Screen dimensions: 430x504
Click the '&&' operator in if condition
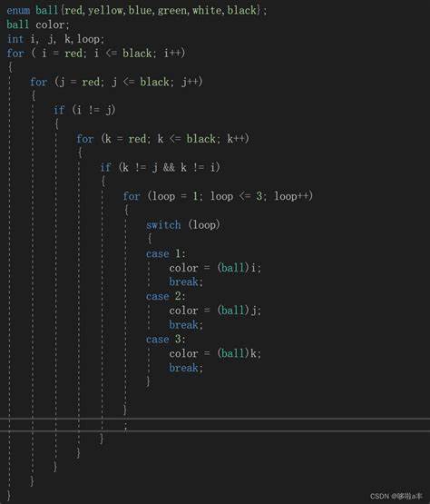pos(169,167)
